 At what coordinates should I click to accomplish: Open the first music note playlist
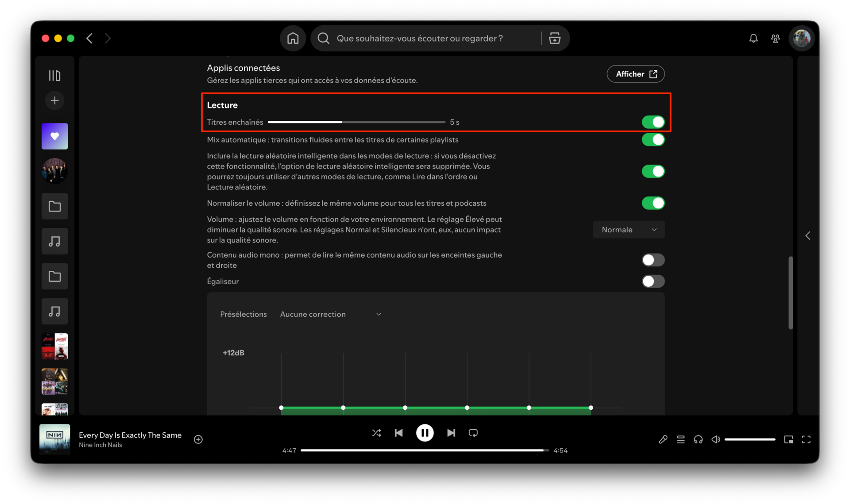pyautogui.click(x=54, y=241)
